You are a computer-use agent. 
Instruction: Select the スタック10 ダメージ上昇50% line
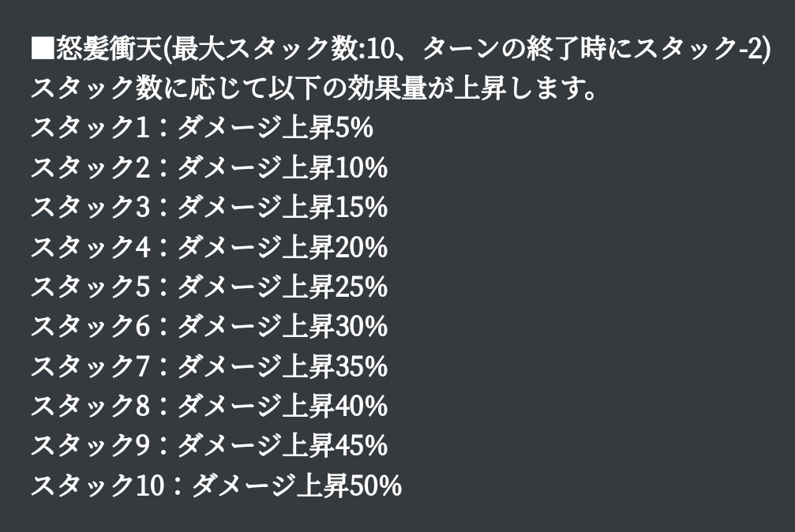pyautogui.click(x=216, y=486)
